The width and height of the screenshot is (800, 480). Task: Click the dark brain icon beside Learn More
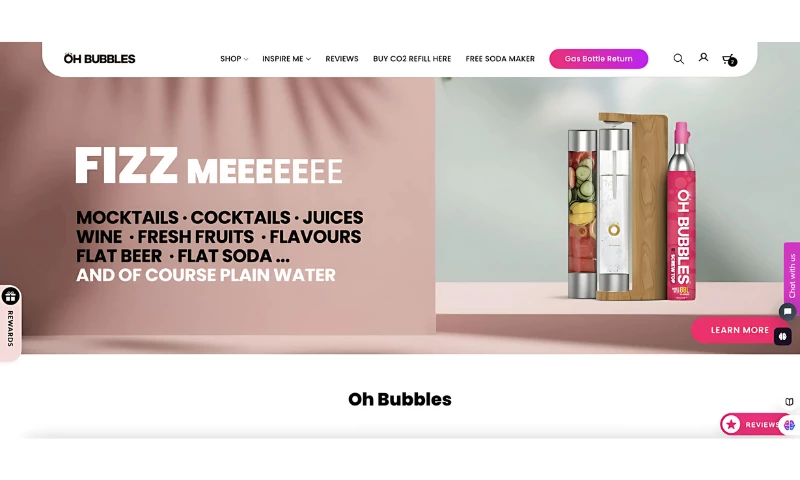pyautogui.click(x=783, y=336)
